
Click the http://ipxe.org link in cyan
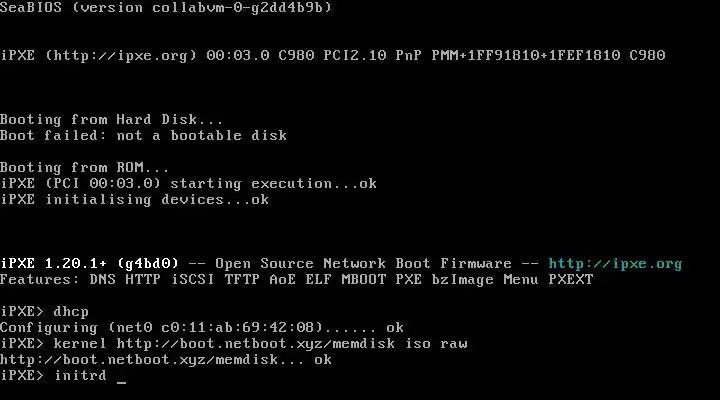[615, 264]
